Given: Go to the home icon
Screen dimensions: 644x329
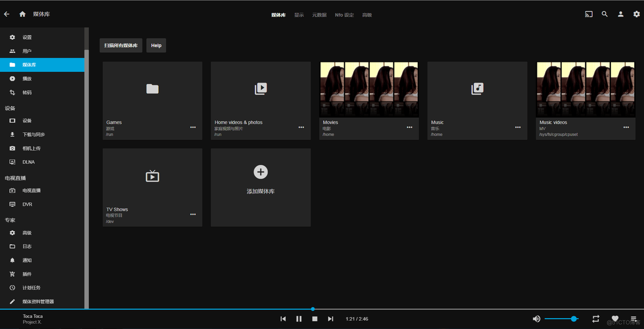Looking at the screenshot, I should click(23, 14).
